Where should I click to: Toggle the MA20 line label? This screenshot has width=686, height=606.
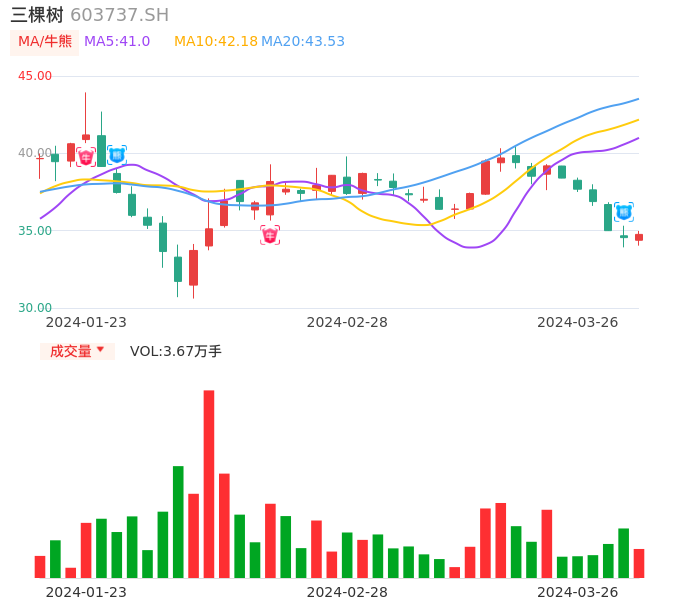303,42
